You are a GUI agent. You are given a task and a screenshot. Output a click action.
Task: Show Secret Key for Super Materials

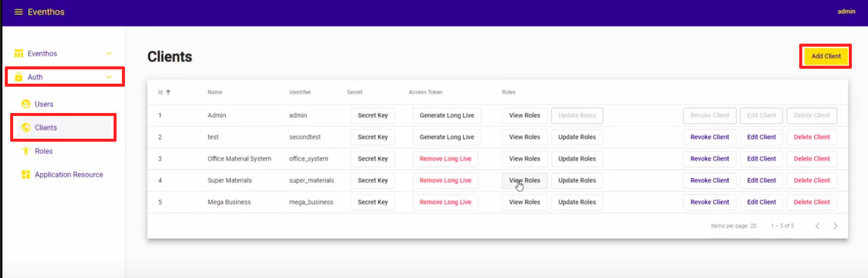click(x=372, y=180)
